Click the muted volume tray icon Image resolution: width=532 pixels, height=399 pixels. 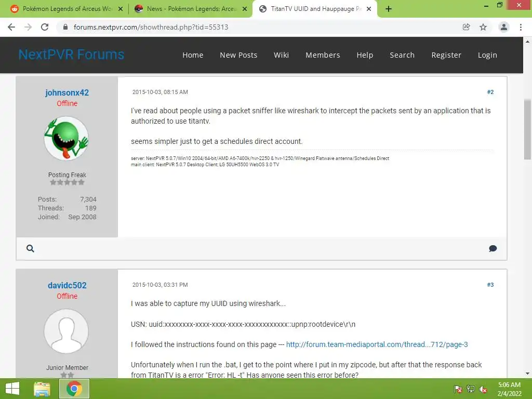coord(483,389)
